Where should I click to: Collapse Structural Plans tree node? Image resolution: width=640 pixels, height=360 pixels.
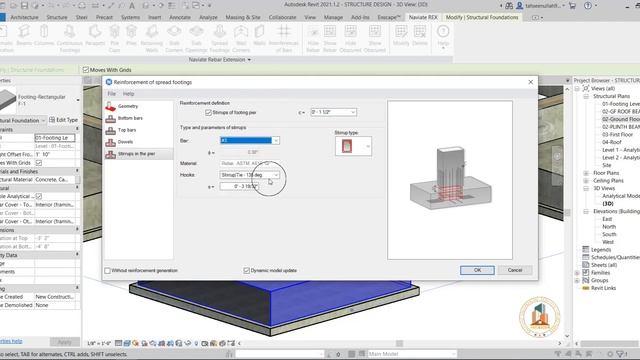586,96
